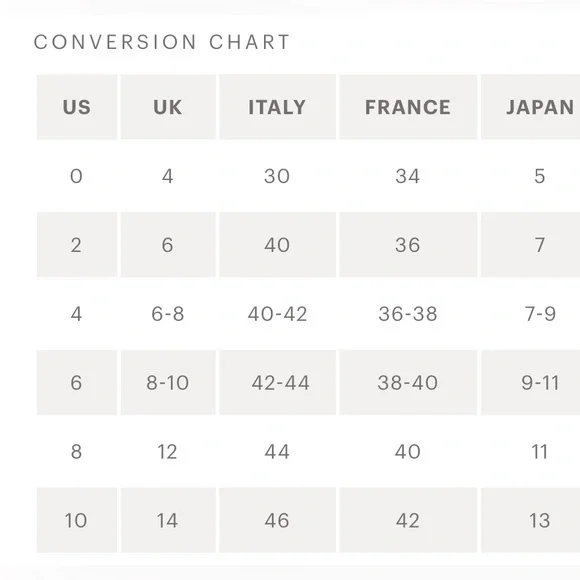Select the ITALY column header
The width and height of the screenshot is (580, 580).
pos(277,107)
